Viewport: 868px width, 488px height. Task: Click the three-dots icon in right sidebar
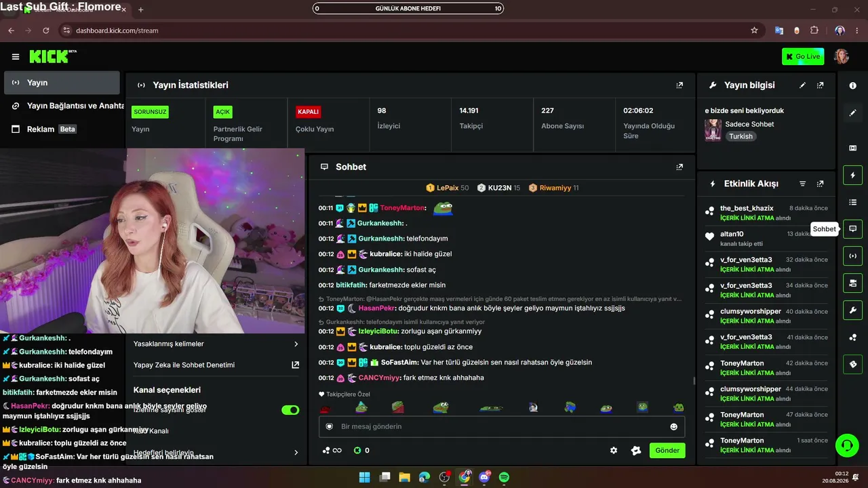853,338
